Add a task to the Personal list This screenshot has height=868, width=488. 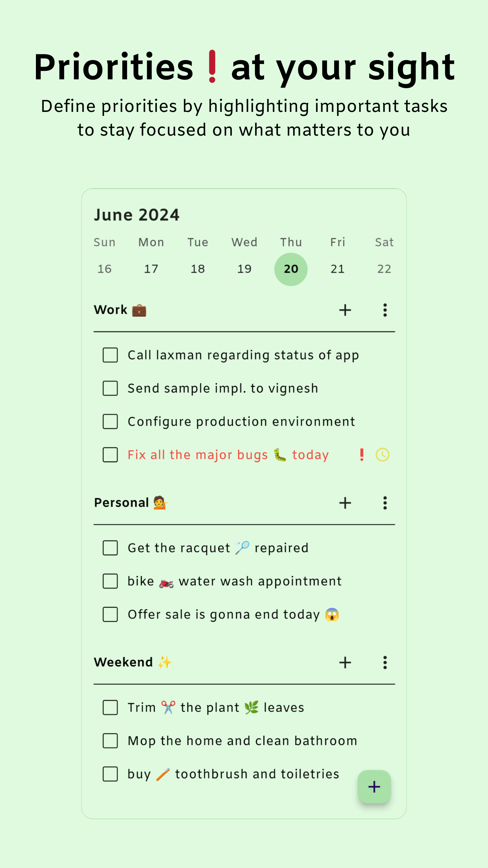click(x=345, y=503)
